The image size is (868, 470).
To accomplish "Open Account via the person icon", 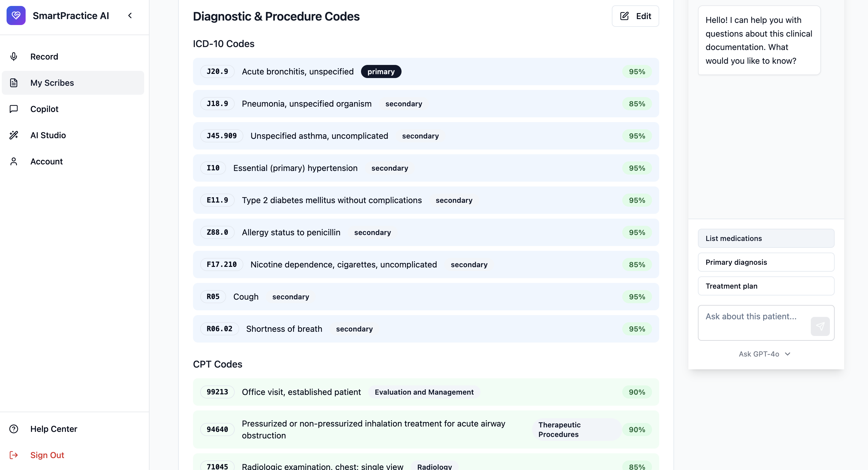I will 14,161.
